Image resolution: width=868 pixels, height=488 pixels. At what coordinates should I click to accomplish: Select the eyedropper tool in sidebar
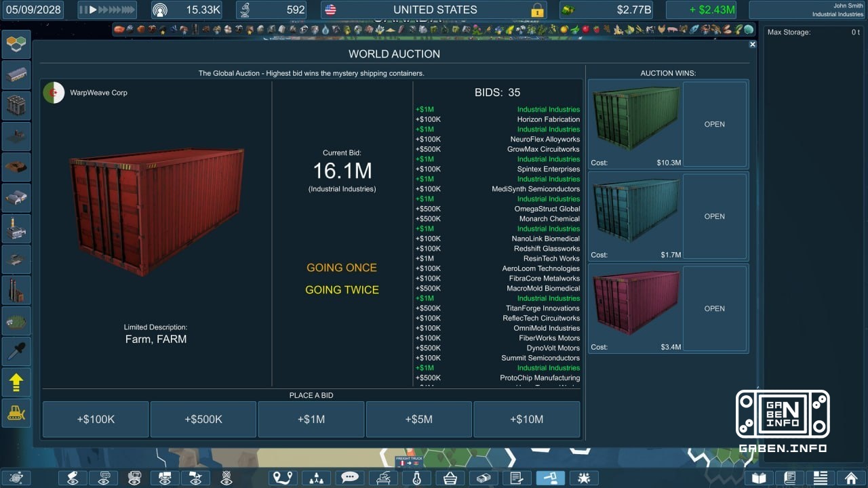click(17, 351)
